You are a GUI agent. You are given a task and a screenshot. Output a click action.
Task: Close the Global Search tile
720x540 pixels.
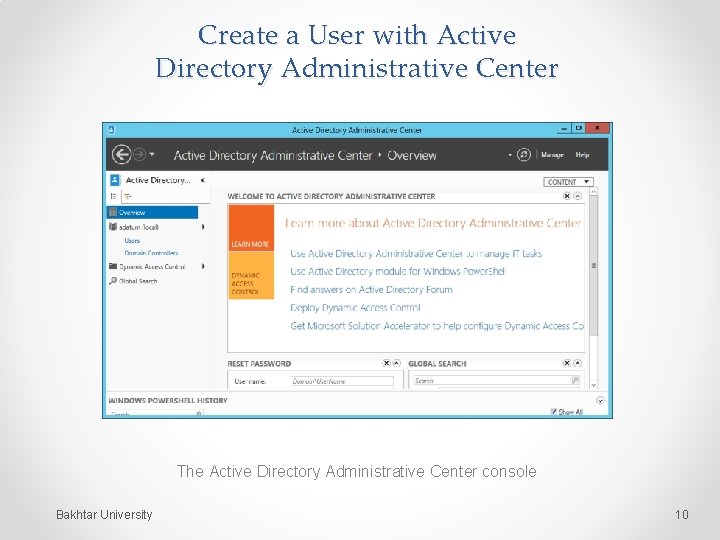pos(567,363)
